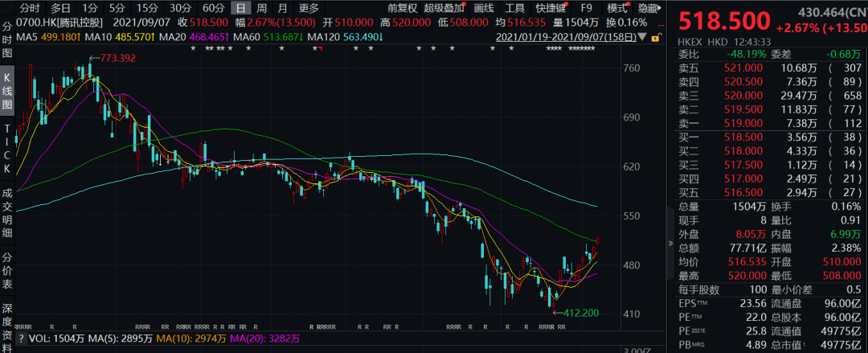Click the large 518.500 last price
868x353 pixels.
[x=724, y=22]
